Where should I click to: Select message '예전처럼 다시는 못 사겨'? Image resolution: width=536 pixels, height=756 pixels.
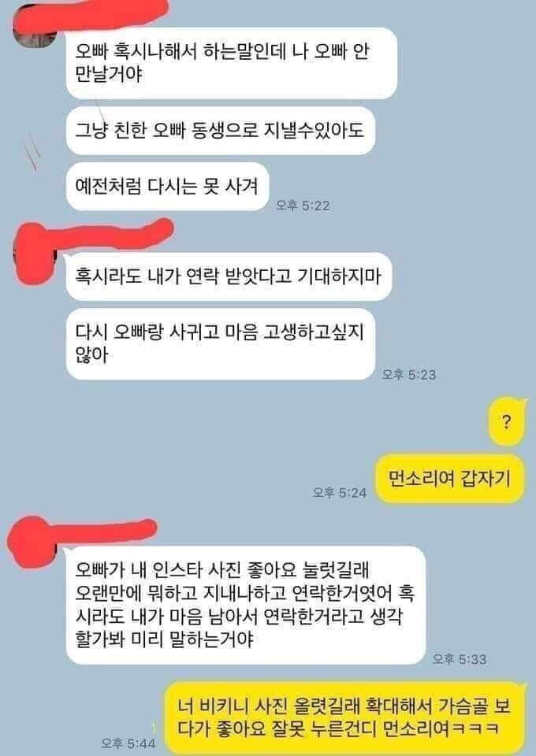pos(167,186)
